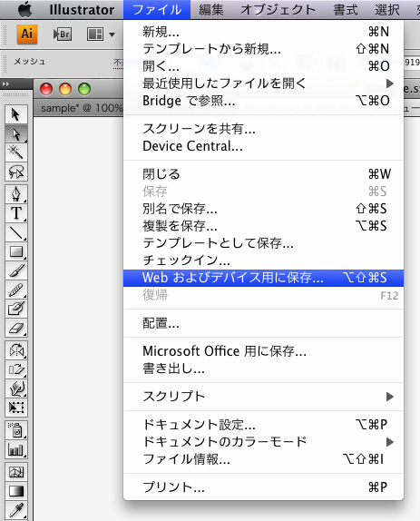Select the Paintbrush tool
The width and height of the screenshot is (420, 521).
click(x=16, y=270)
